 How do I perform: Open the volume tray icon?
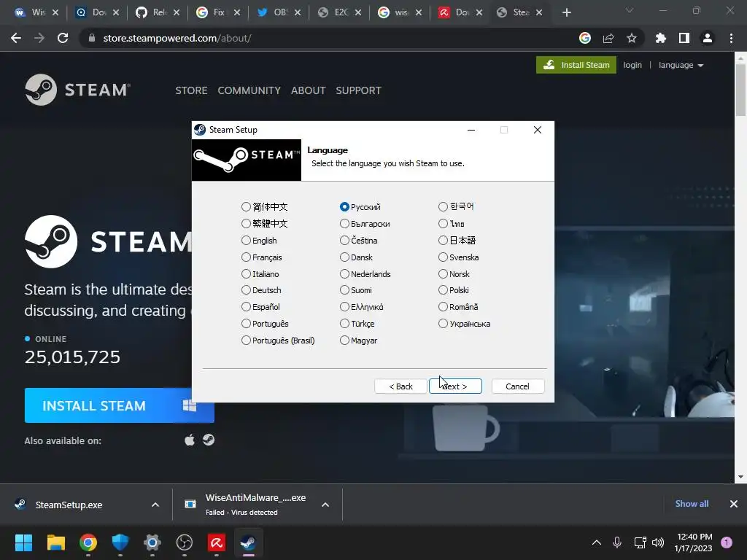coord(658,542)
